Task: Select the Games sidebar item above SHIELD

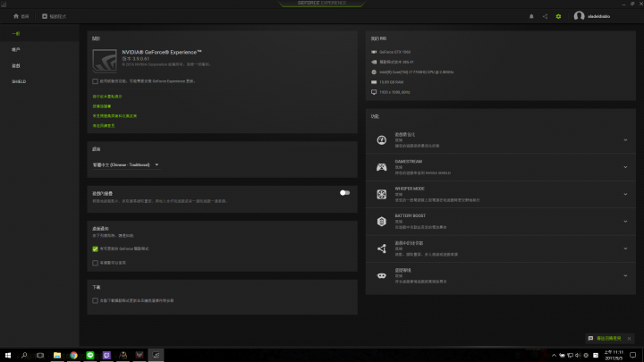Action: [x=15, y=65]
